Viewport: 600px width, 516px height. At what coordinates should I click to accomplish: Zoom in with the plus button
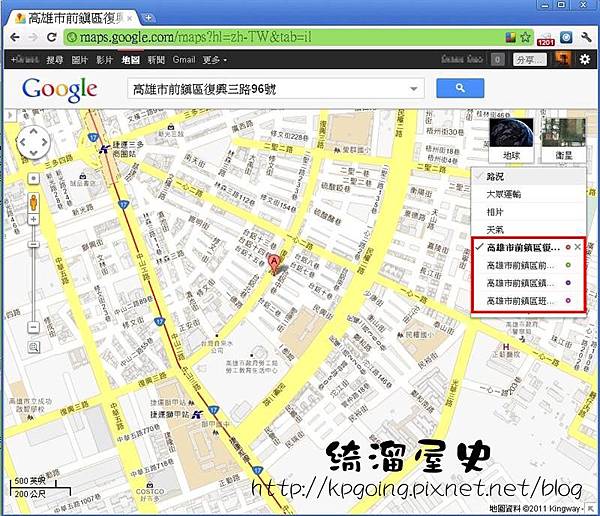(34, 219)
